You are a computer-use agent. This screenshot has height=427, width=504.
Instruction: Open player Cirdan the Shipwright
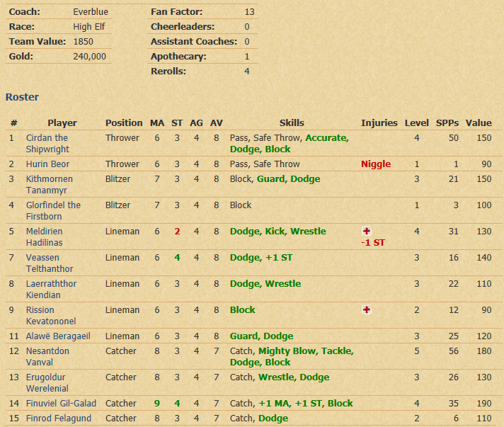coord(47,144)
